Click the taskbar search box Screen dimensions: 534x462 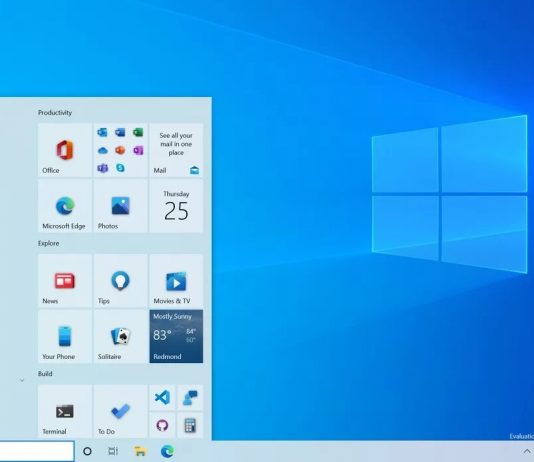point(37,451)
